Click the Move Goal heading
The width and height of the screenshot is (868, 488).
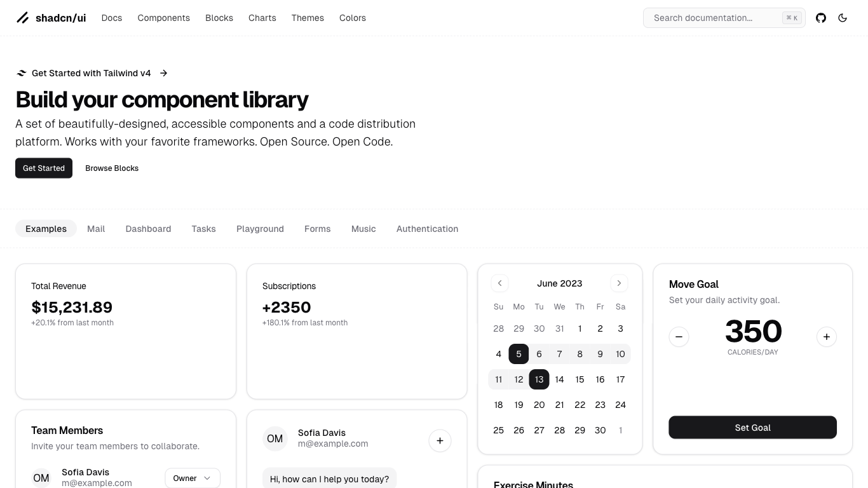(694, 284)
